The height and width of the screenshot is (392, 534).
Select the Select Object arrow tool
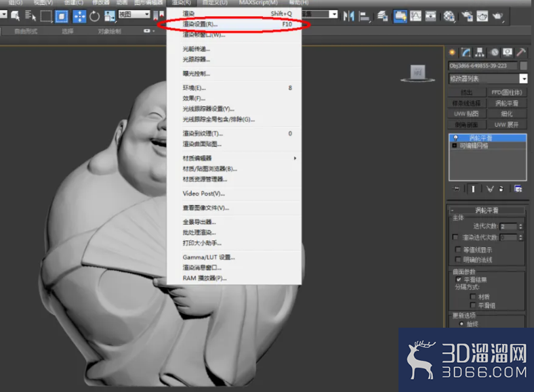[16, 16]
